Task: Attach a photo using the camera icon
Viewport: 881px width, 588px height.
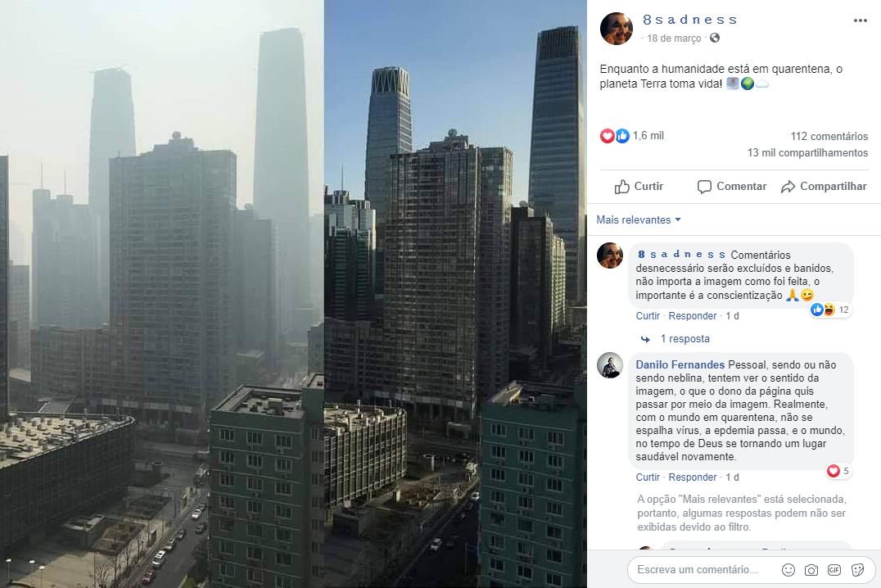Action: click(x=811, y=570)
